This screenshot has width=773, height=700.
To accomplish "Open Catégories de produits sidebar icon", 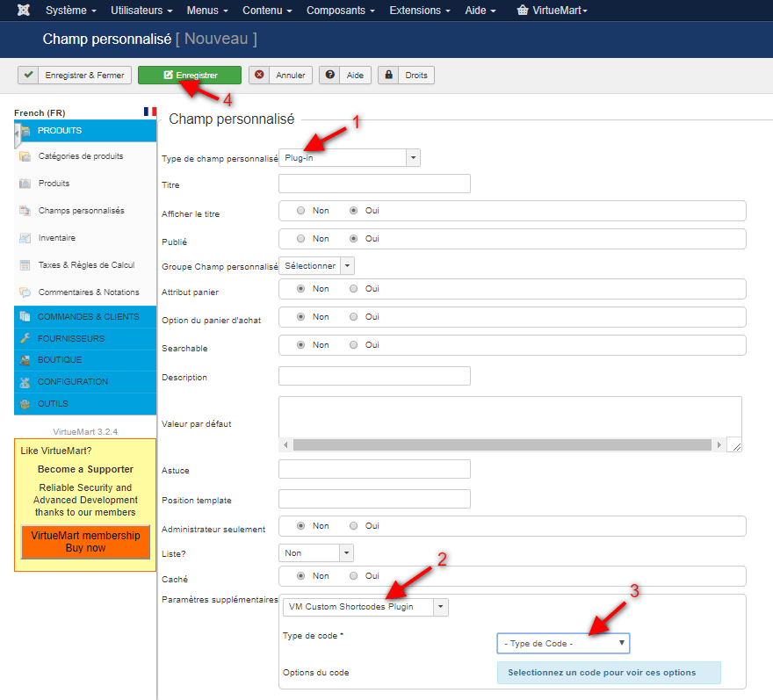I will (x=25, y=156).
